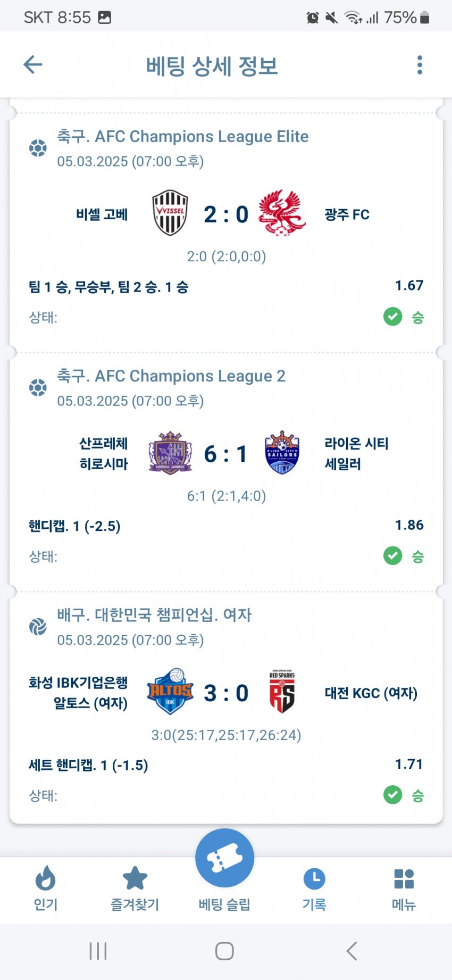Tap the Sanfrecce Hiroshima crest
Image resolution: width=452 pixels, height=980 pixels.
(170, 453)
